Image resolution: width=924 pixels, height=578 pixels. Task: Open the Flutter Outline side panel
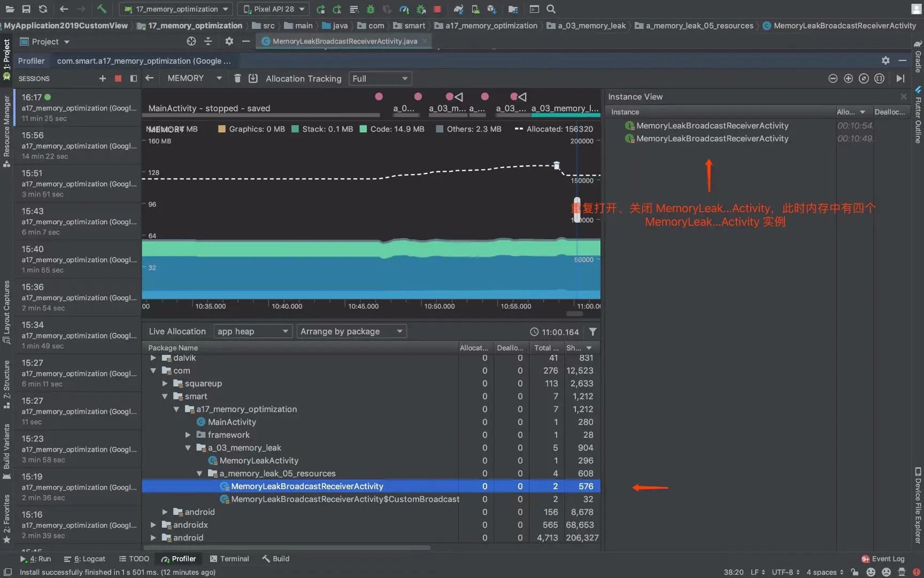(x=918, y=115)
